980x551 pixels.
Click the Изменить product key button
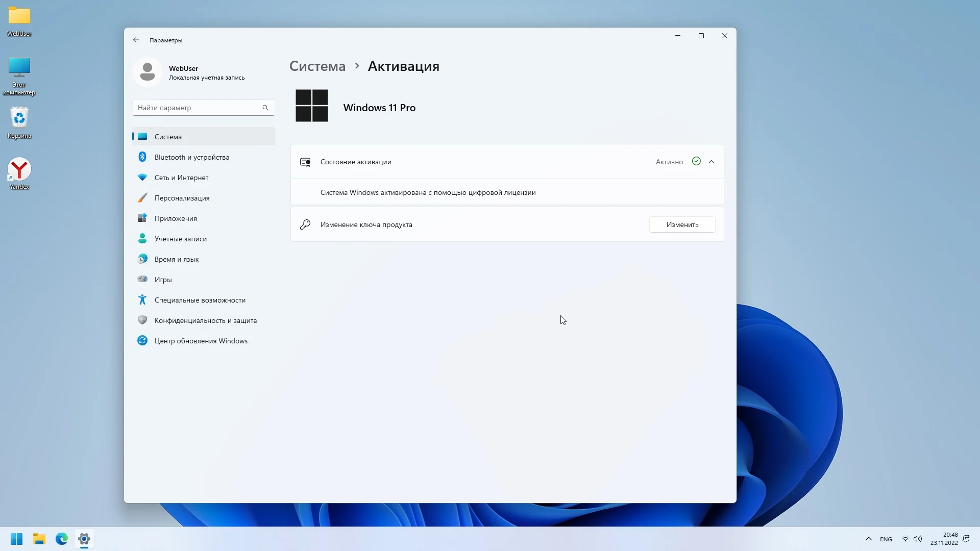[x=682, y=224]
